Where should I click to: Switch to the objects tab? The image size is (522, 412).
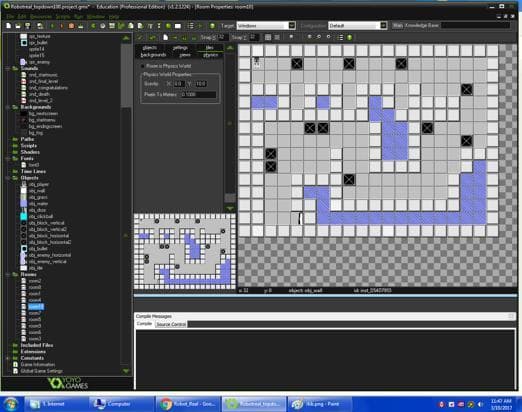[x=149, y=48]
